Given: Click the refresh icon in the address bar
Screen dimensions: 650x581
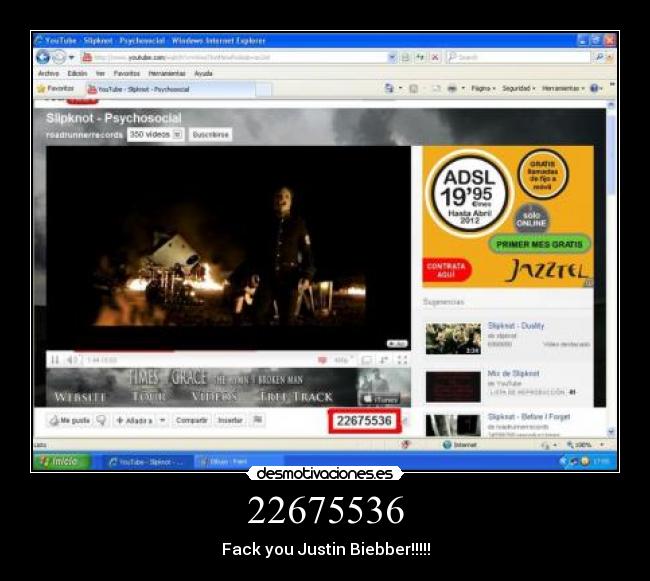Looking at the screenshot, I should (x=419, y=57).
